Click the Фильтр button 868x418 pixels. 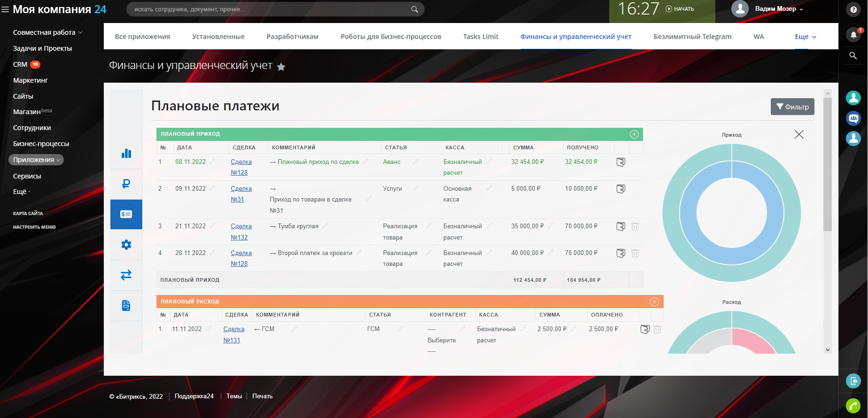click(x=792, y=107)
